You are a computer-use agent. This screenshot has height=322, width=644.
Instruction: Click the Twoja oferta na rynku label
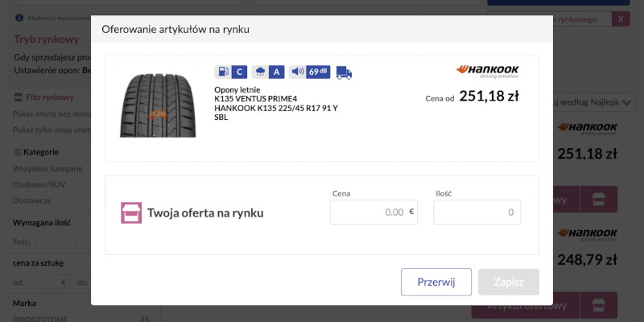click(x=205, y=213)
